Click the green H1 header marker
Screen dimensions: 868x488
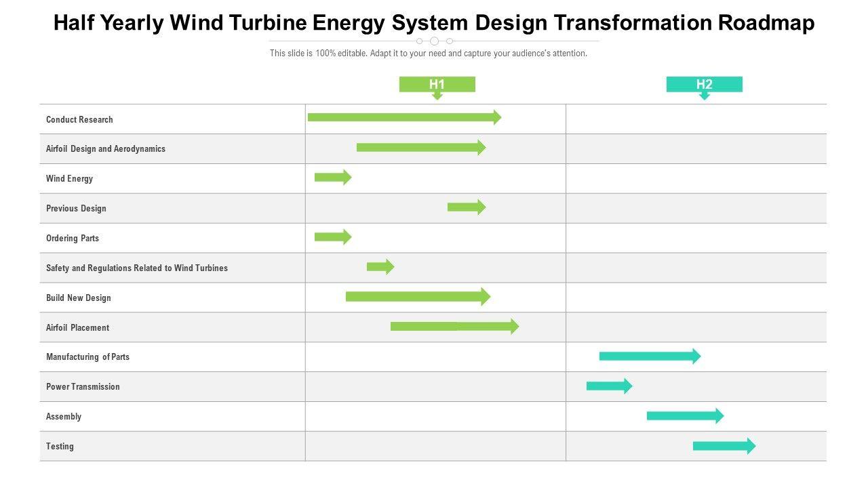(x=437, y=85)
